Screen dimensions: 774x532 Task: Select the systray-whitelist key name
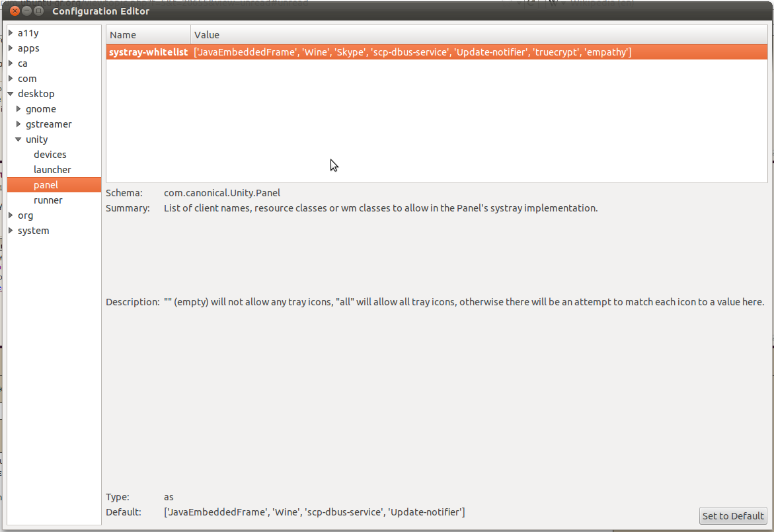coord(149,52)
